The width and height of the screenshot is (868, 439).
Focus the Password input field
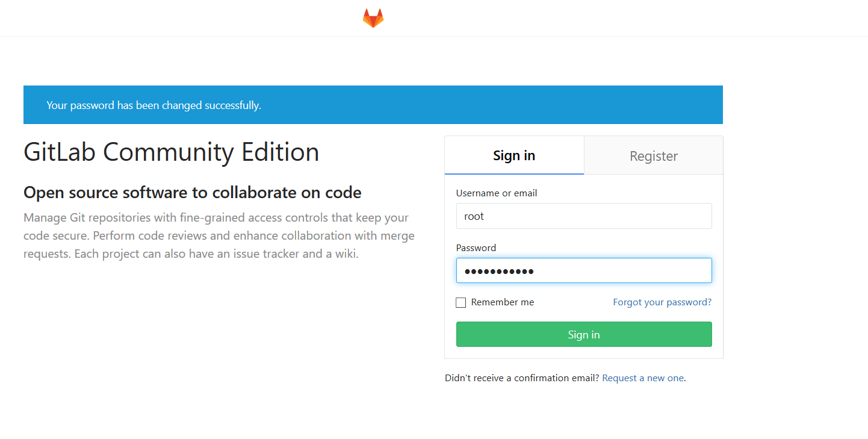(x=584, y=270)
